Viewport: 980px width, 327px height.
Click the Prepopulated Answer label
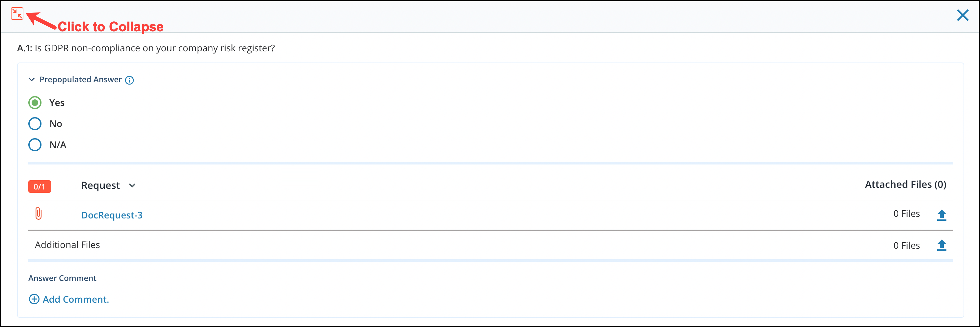(81, 80)
